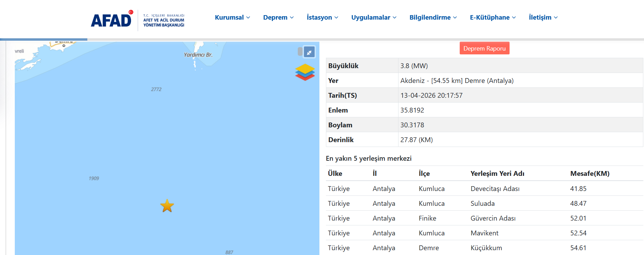Open the Uygulamalar menu
The height and width of the screenshot is (255, 644).
click(374, 18)
